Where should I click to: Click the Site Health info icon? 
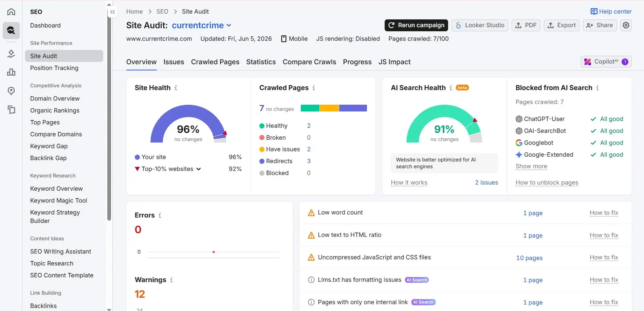coord(176,88)
